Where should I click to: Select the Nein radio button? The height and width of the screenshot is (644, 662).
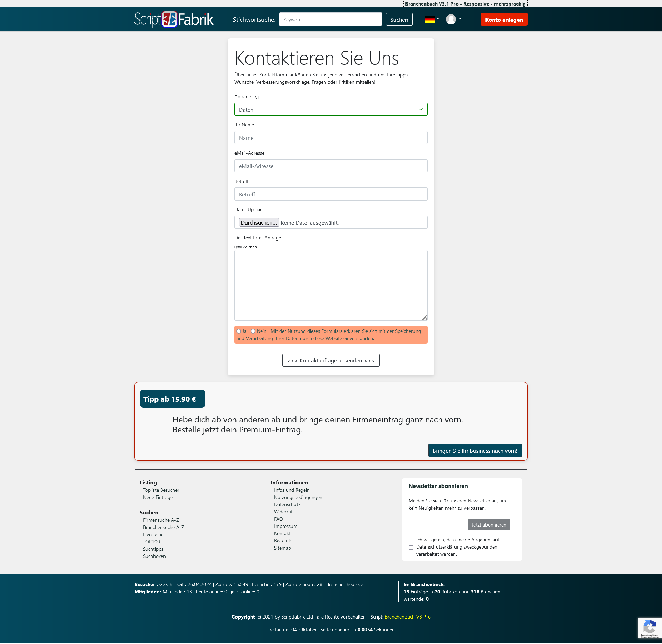(253, 331)
